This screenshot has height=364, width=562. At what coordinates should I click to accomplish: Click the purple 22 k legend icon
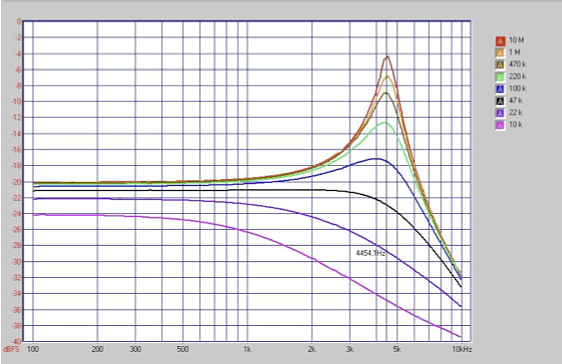tap(500, 113)
